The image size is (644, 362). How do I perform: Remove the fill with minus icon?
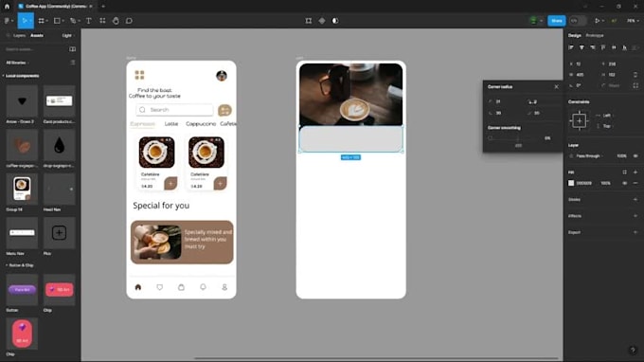[635, 183]
